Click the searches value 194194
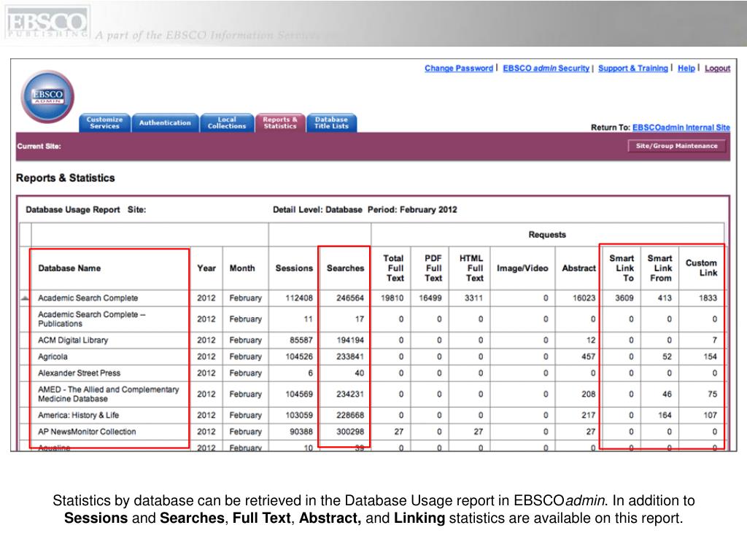Screen dimensions: 747x560 350,340
